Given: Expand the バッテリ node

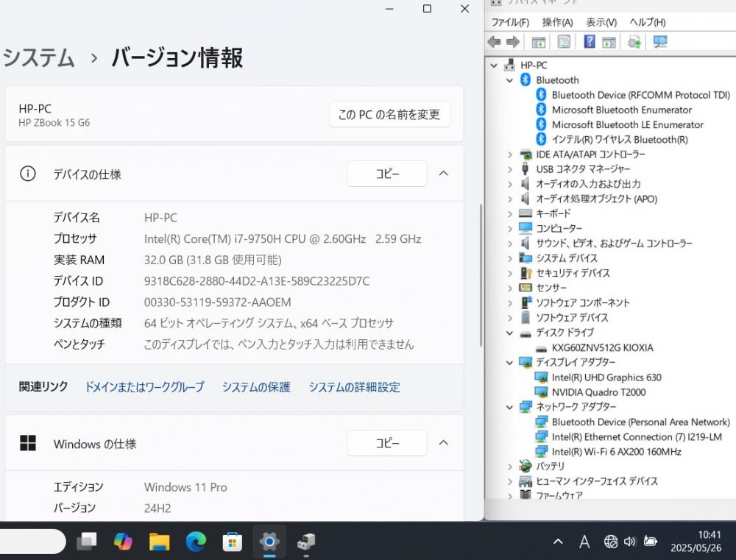Looking at the screenshot, I should (510, 467).
